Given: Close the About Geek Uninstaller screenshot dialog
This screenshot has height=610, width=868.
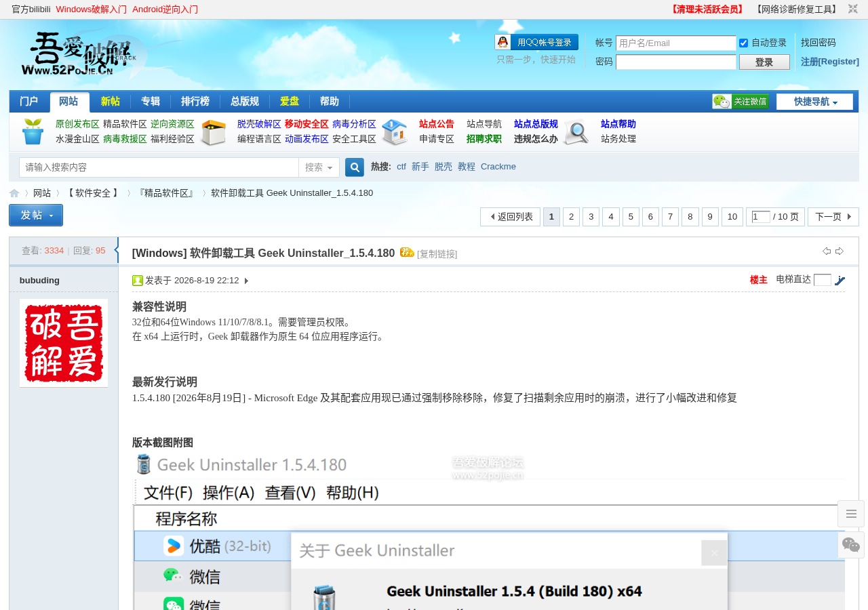Looking at the screenshot, I should pos(714,553).
